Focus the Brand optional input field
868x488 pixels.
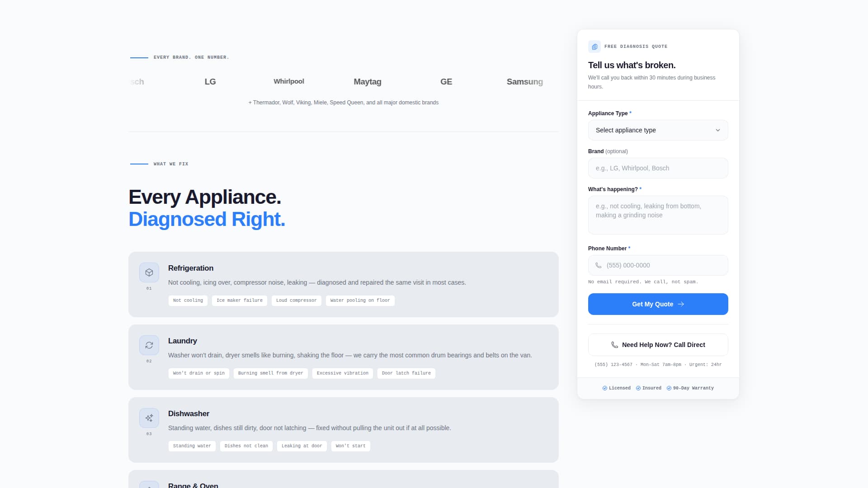tap(658, 168)
